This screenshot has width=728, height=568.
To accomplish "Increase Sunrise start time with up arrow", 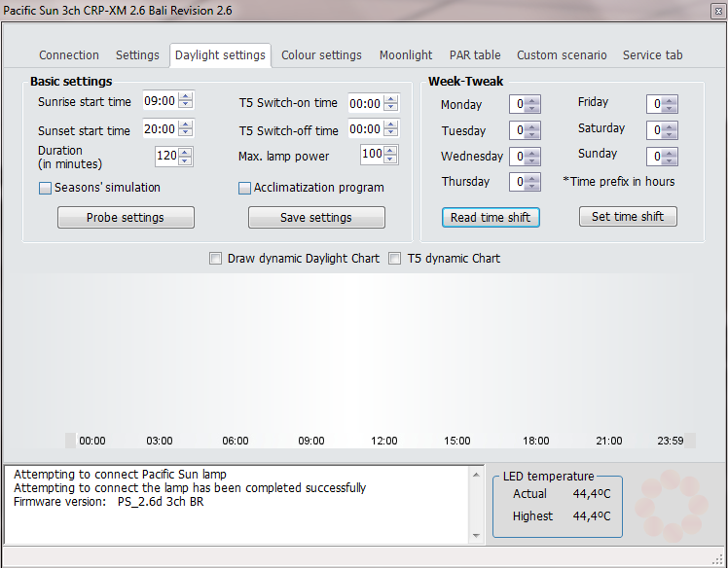I will pyautogui.click(x=186, y=96).
